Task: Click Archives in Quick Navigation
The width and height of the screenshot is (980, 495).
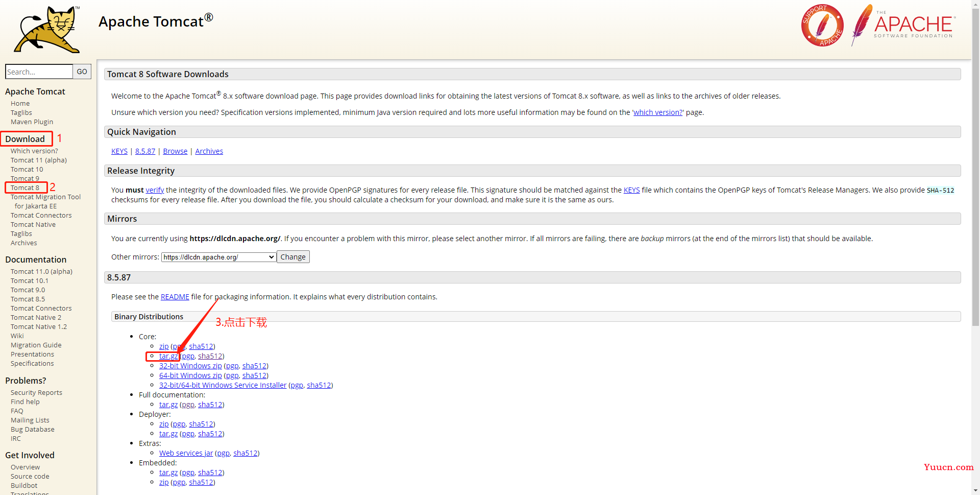Action: pos(209,151)
